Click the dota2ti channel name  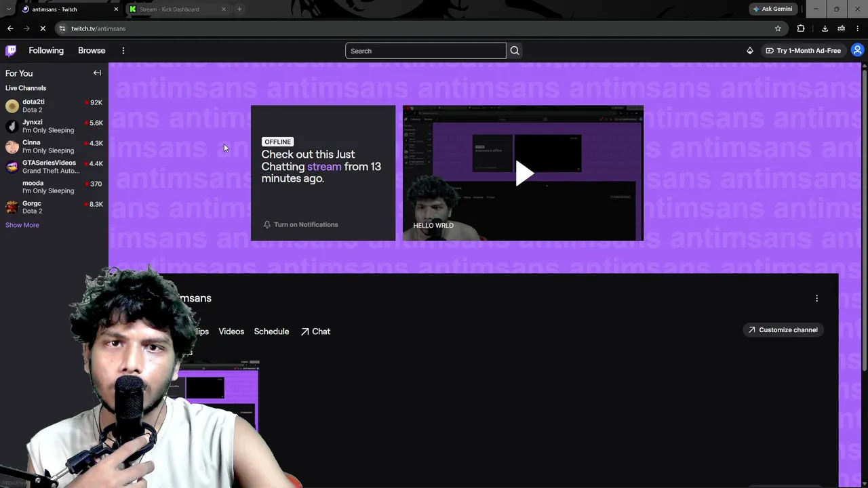click(x=33, y=102)
